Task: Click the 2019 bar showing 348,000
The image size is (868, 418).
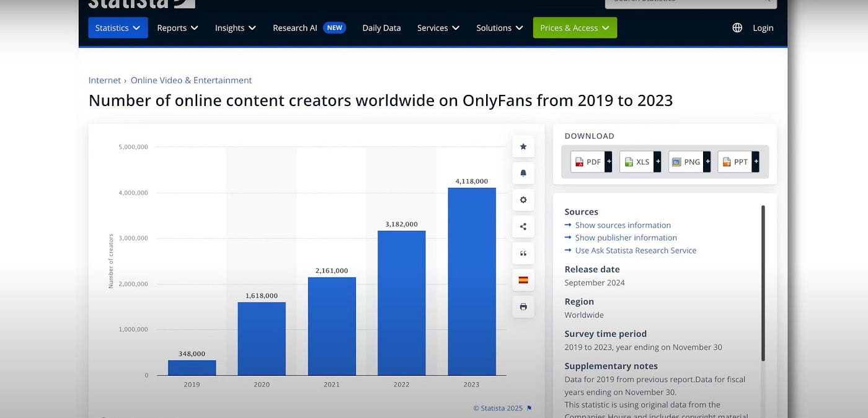Action: point(192,368)
